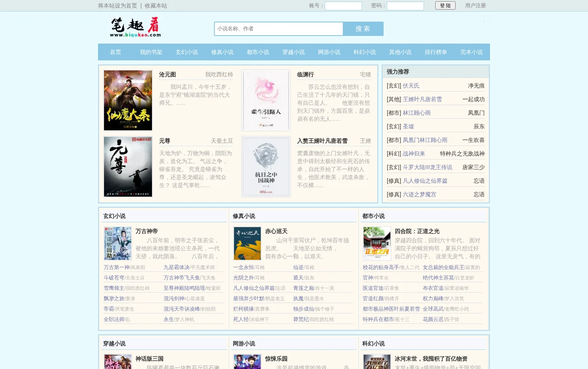The height and width of the screenshot is (369, 588).
Task: Open 雪鹰领主 in 玄幻小说 list
Action: click(x=114, y=288)
